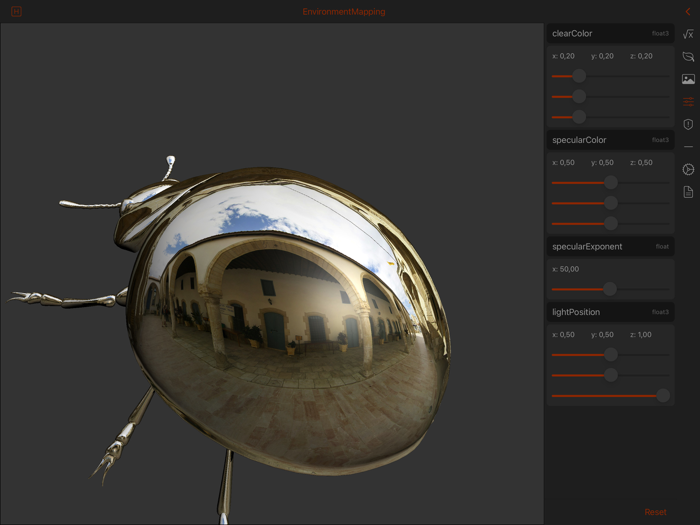The image size is (700, 525).
Task: Click the specularColor z: 0,50 value
Action: (x=642, y=163)
